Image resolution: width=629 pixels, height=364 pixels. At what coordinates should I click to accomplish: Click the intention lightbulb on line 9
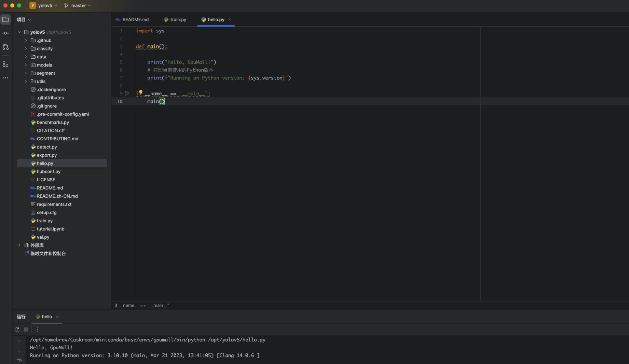click(140, 92)
